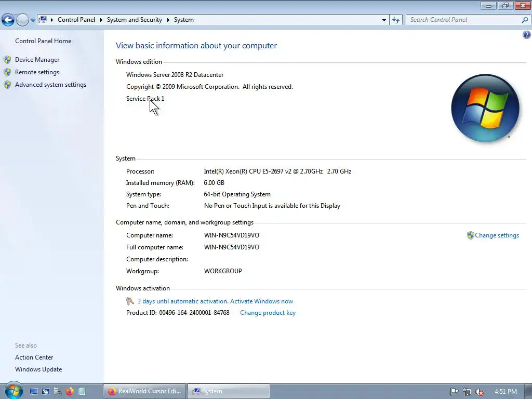Viewport: 532px width, 399px height.
Task: Click the magnifier search icon
Action: (x=525, y=20)
